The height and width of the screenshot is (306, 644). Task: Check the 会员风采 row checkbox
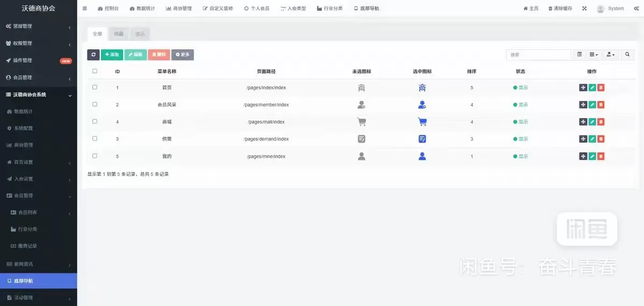pos(95,104)
